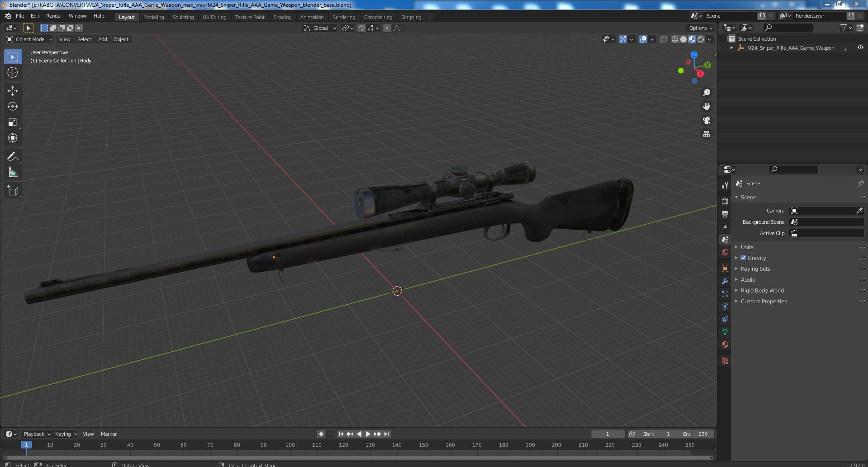Open View Layer properties tab

725,226
